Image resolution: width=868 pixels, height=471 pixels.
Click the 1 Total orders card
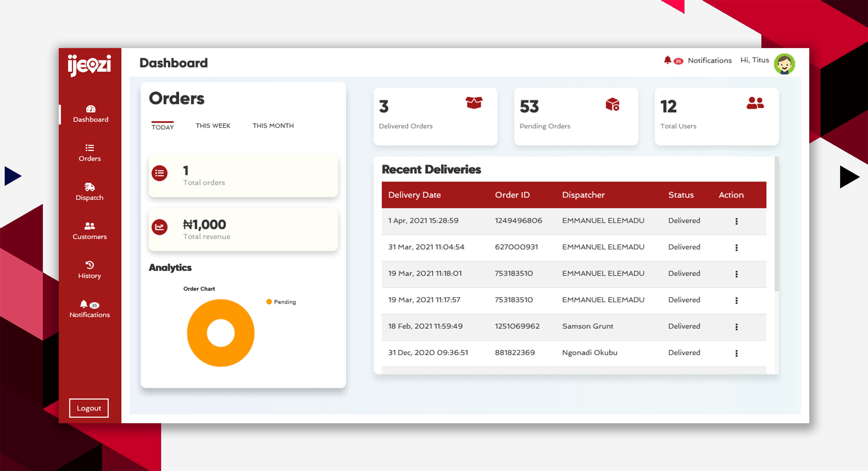point(243,176)
